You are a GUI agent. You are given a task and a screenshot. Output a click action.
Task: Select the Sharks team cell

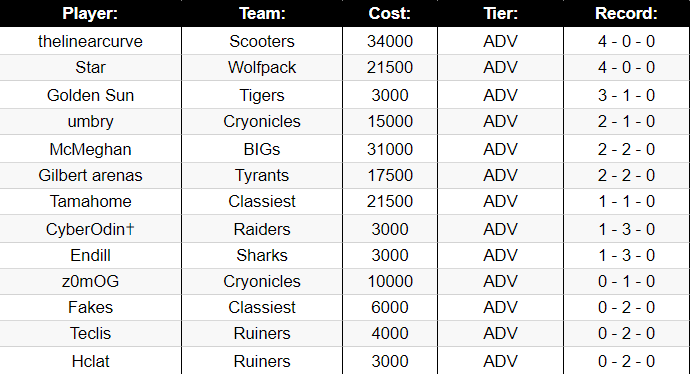pos(262,256)
